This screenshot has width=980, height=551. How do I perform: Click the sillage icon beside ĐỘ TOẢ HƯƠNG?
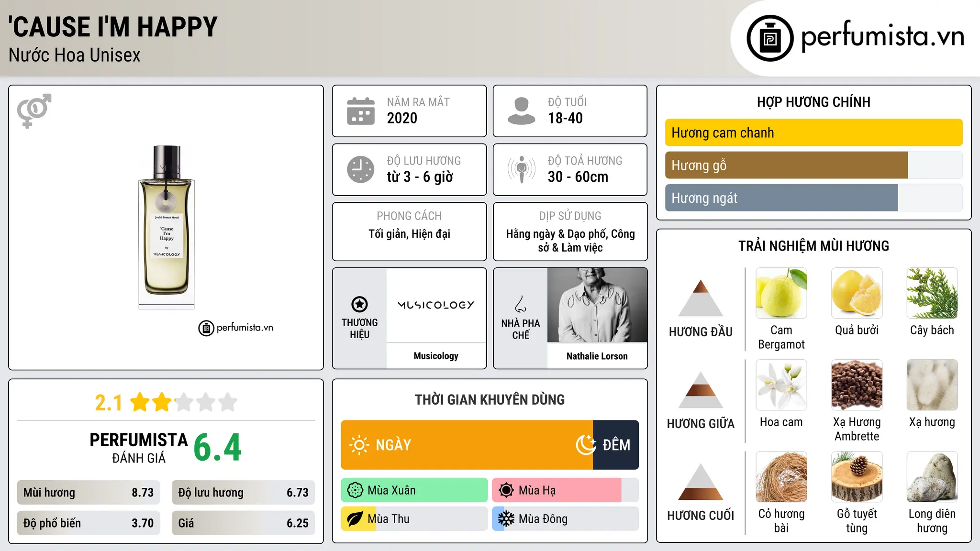pos(522,169)
